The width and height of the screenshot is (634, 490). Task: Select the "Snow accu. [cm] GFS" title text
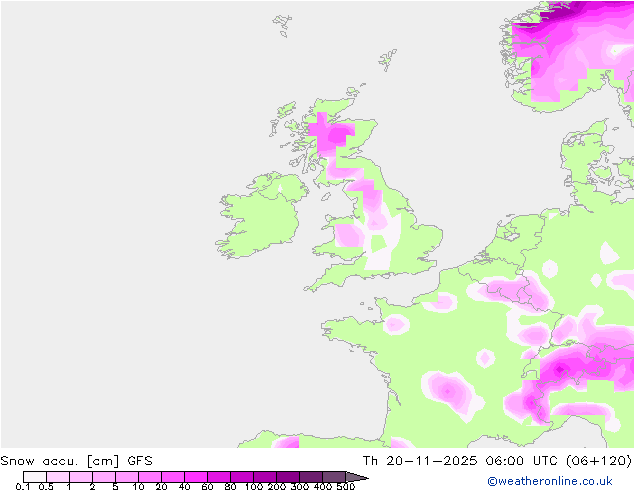[x=76, y=461]
